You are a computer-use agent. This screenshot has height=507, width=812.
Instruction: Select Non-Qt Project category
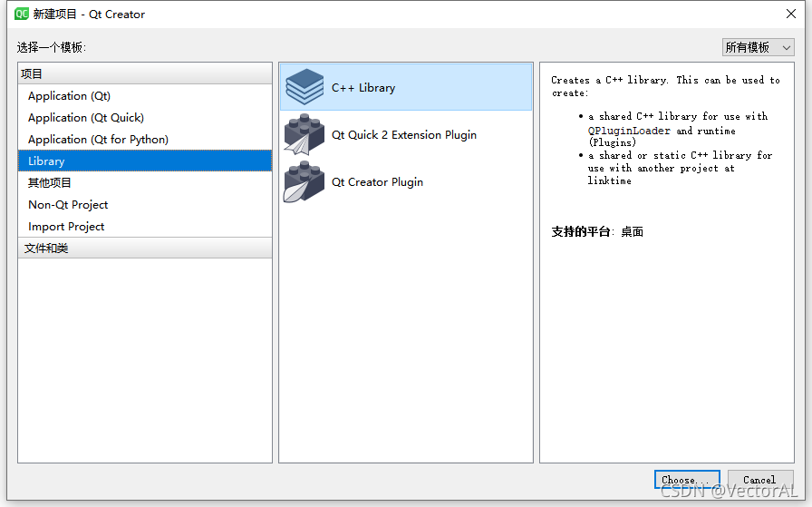145,205
